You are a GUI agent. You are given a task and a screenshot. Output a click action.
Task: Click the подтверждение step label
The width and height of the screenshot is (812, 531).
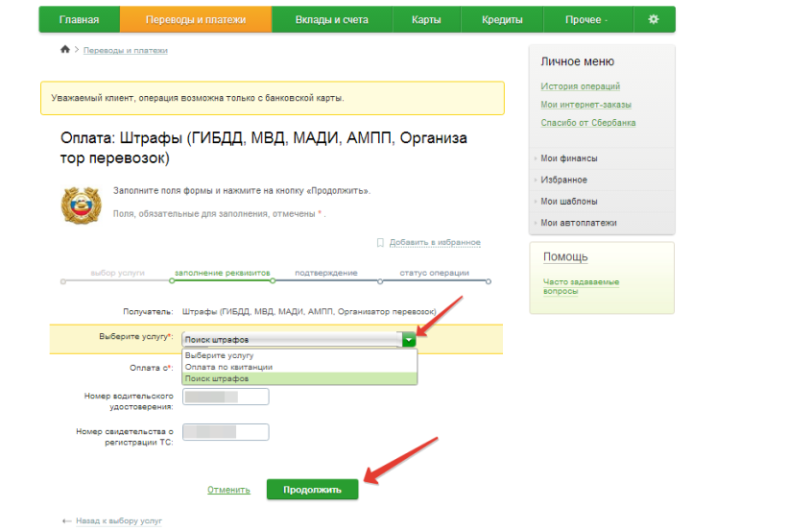point(326,273)
